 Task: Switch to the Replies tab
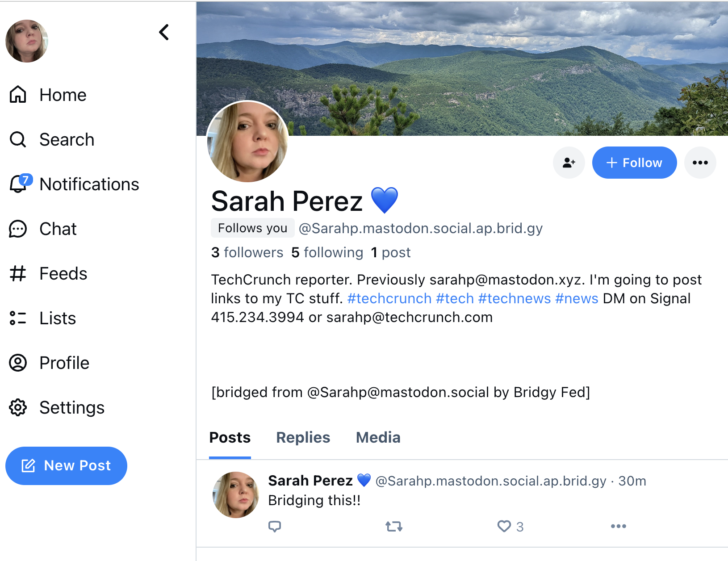[303, 437]
